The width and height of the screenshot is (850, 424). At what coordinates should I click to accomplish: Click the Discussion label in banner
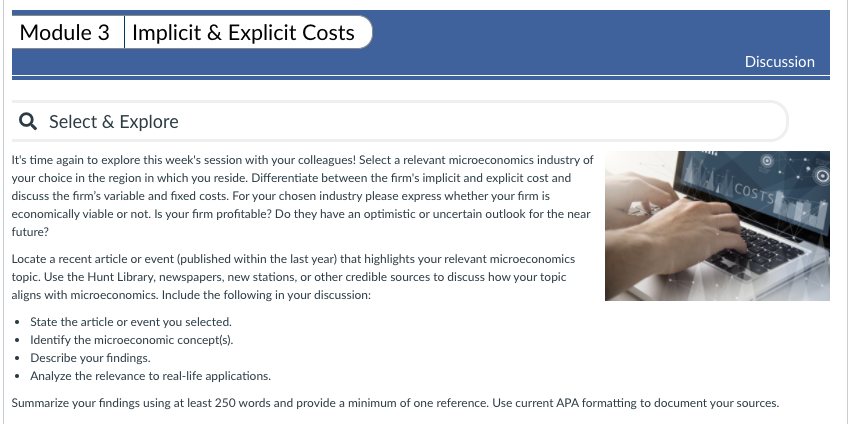click(780, 62)
